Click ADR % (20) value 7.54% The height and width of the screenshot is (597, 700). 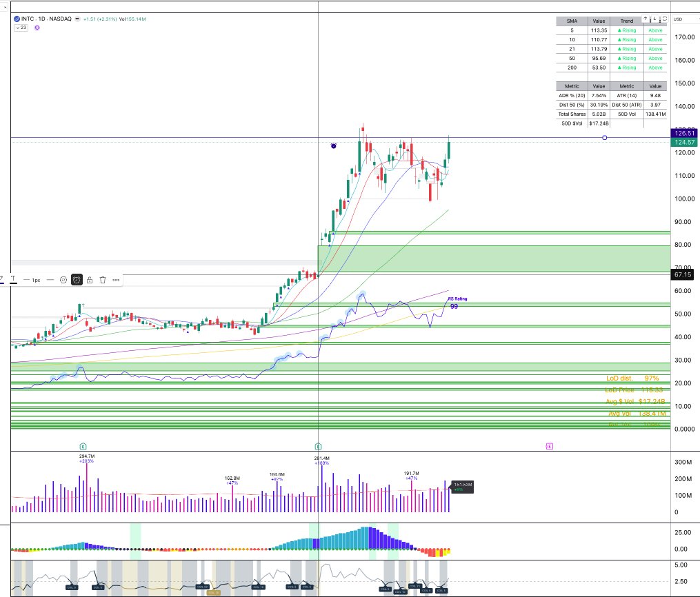[599, 96]
